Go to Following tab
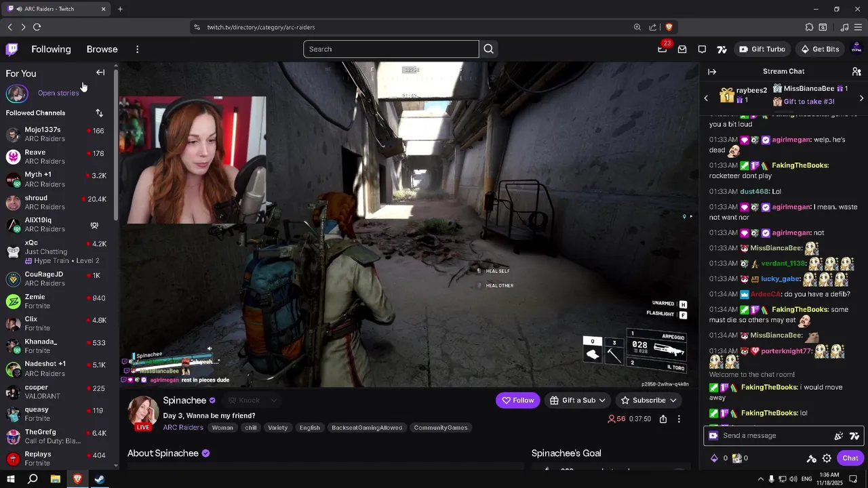This screenshot has height=488, width=868. [51, 49]
